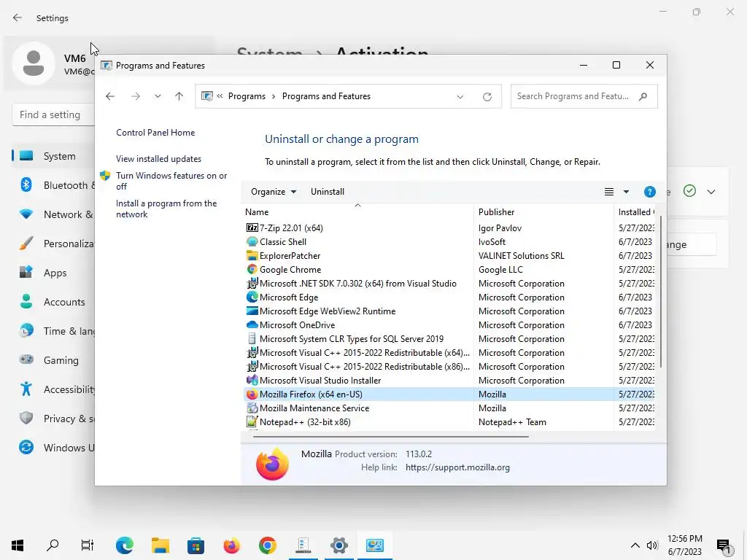Open recent locations dropdown arrow
Image resolution: width=747 pixels, height=560 pixels.
click(x=158, y=96)
